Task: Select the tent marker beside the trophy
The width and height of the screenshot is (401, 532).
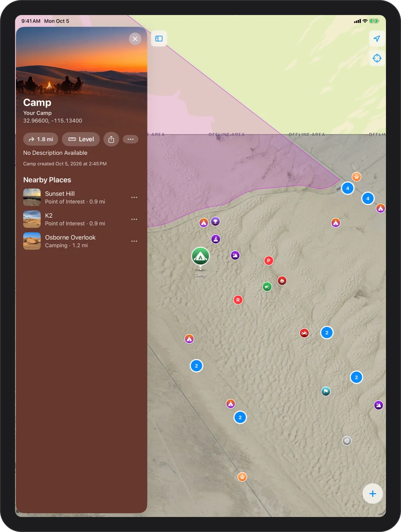Action: click(x=203, y=223)
